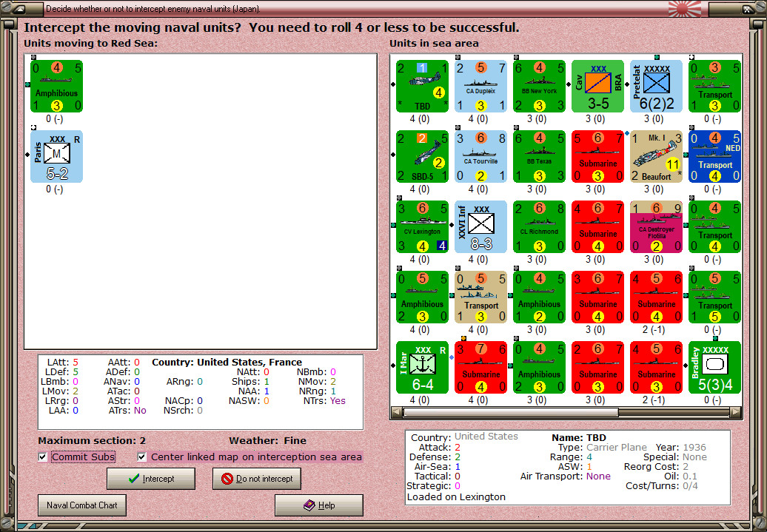The width and height of the screenshot is (767, 532).
Task: Select the NED Transport counter
Action: pos(714,156)
